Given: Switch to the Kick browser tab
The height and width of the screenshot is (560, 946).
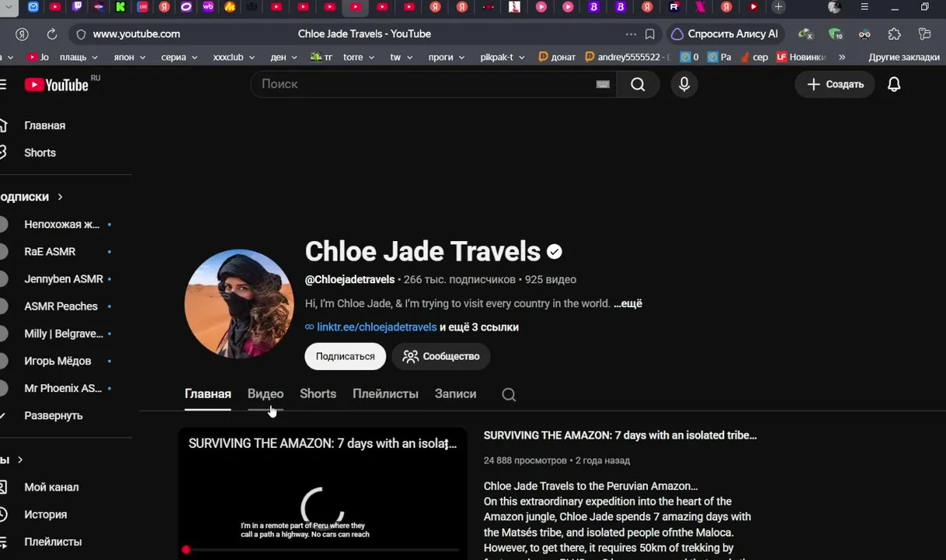Looking at the screenshot, I should click(121, 7).
